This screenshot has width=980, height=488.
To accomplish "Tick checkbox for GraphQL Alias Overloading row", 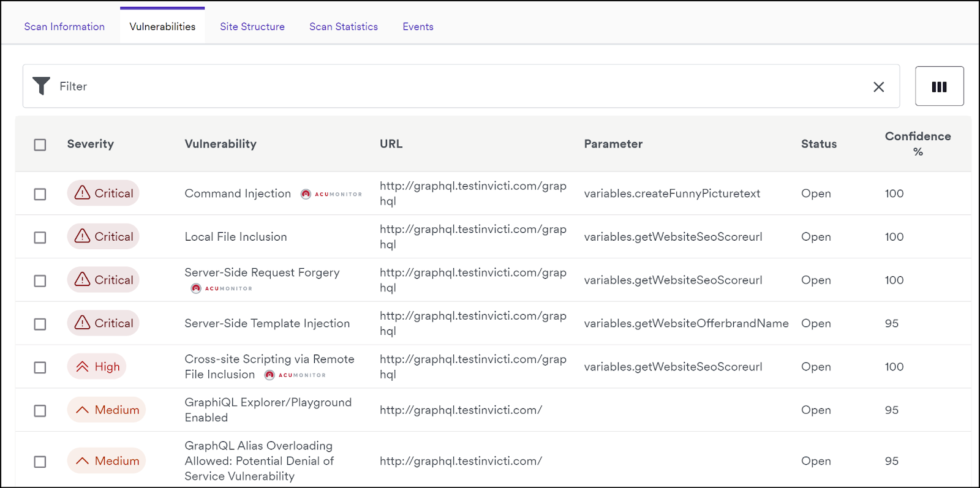I will pos(40,462).
